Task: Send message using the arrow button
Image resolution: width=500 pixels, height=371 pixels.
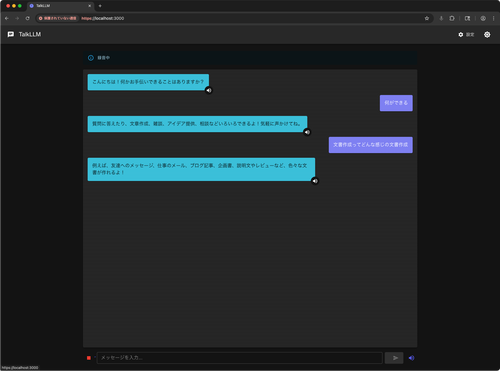Action: click(394, 358)
